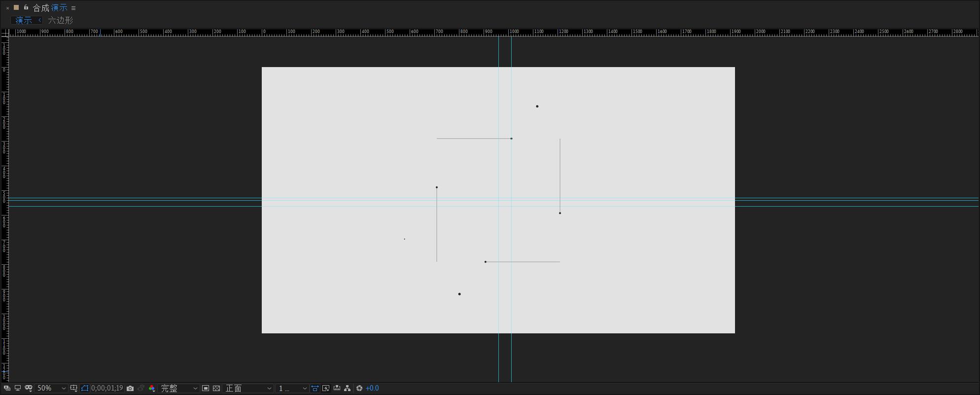Toggle the region of interest button
Screen dimensions: 980x395
(84, 389)
